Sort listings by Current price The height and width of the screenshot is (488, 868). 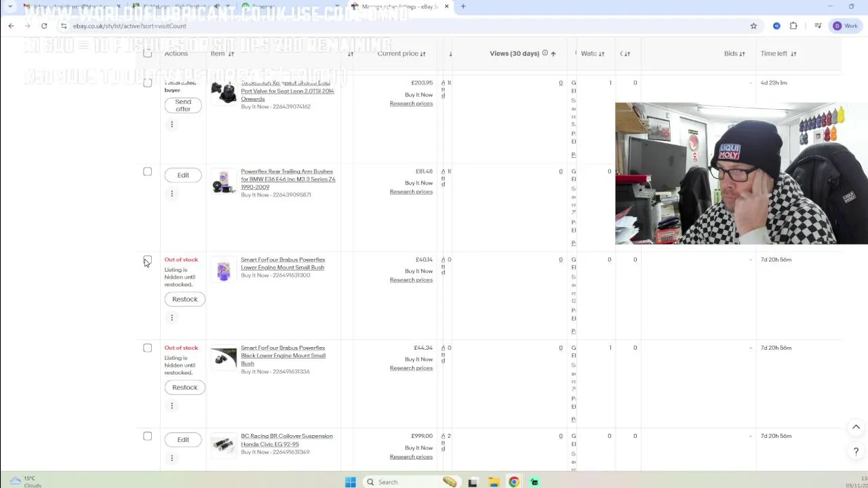(401, 54)
